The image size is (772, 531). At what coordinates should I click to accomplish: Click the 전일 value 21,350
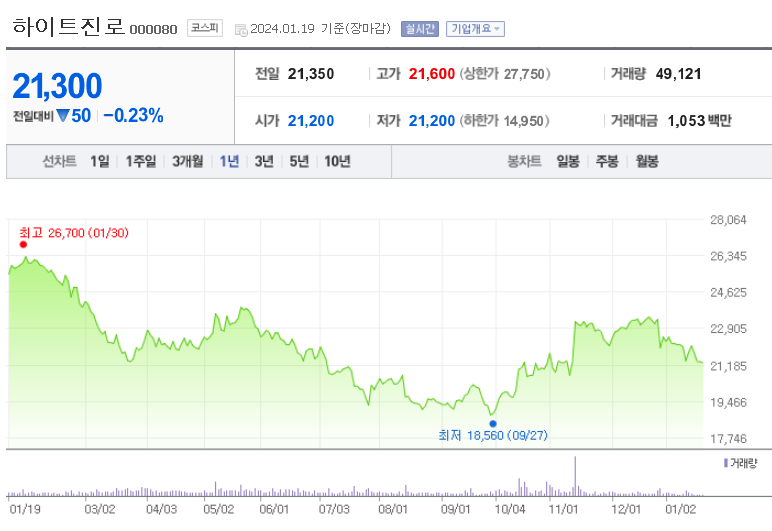tap(311, 74)
